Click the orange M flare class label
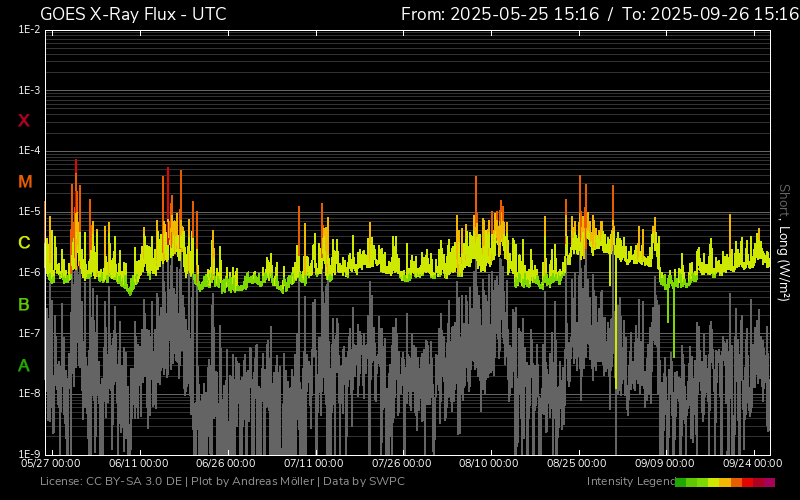800x500 pixels. (25, 182)
